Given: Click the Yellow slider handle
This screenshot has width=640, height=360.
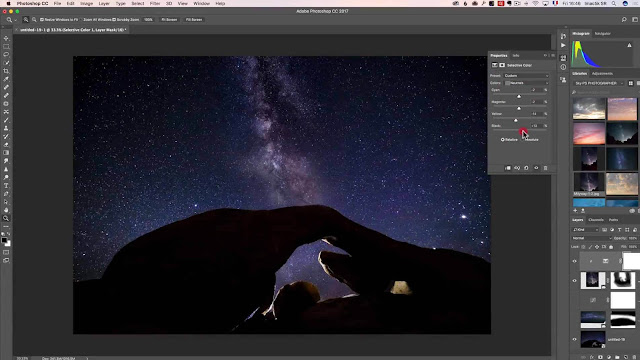Looking at the screenshot, I should click(x=516, y=120).
